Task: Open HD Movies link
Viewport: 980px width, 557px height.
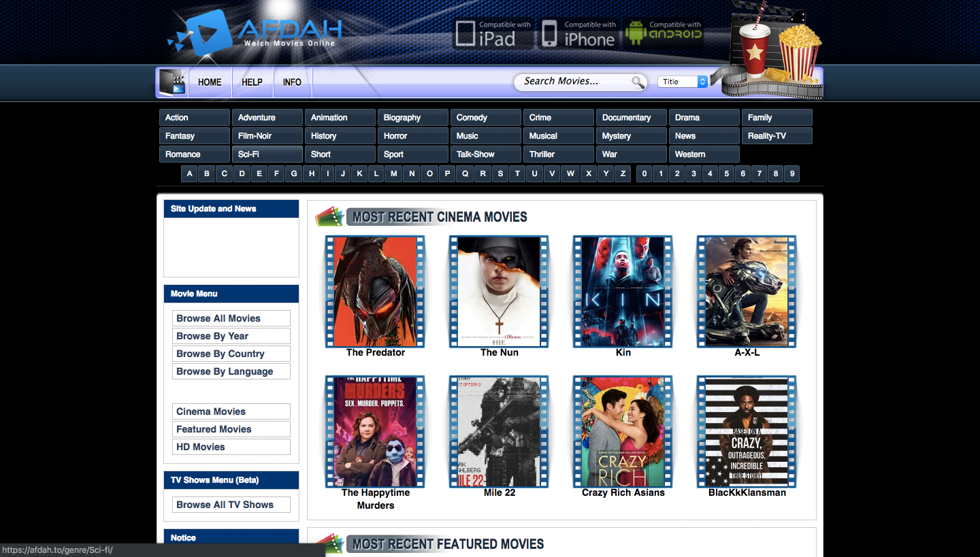Action: (231, 447)
